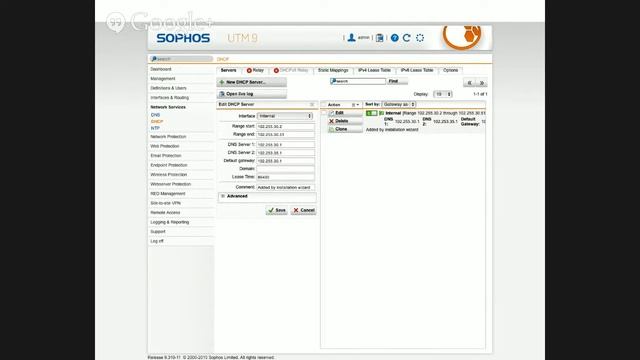Click the Domain input field
Screen dimensions: 640x360
click(285, 169)
